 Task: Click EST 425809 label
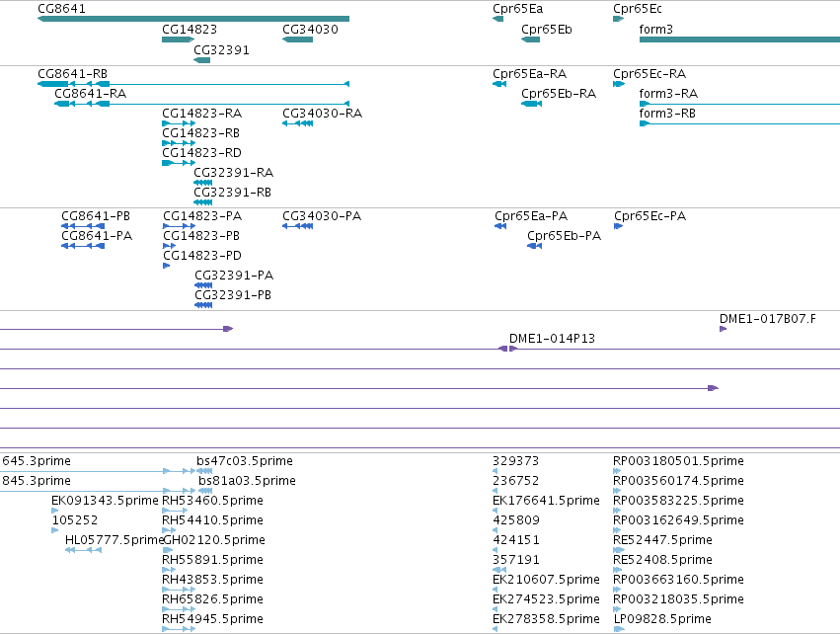[x=516, y=520]
